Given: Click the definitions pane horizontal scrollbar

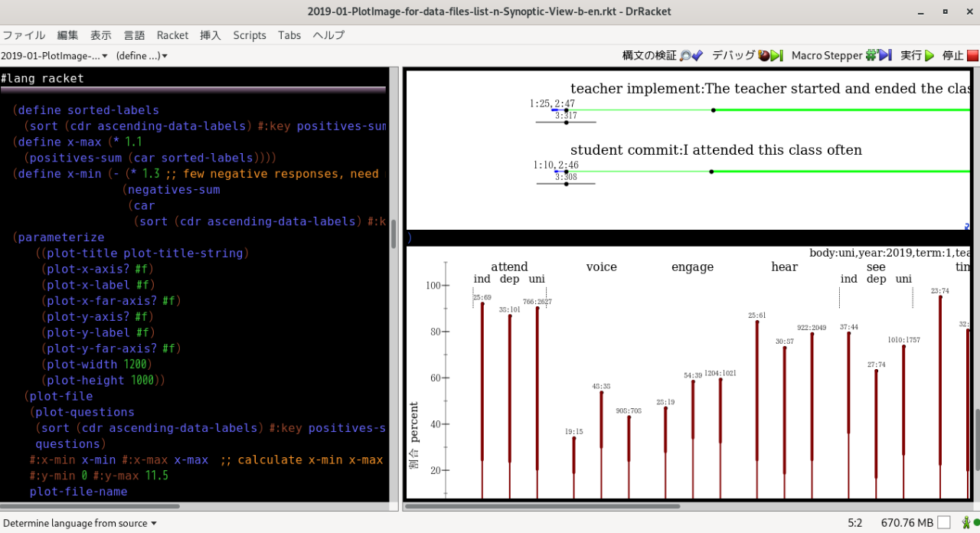Looking at the screenshot, I should coord(90,506).
